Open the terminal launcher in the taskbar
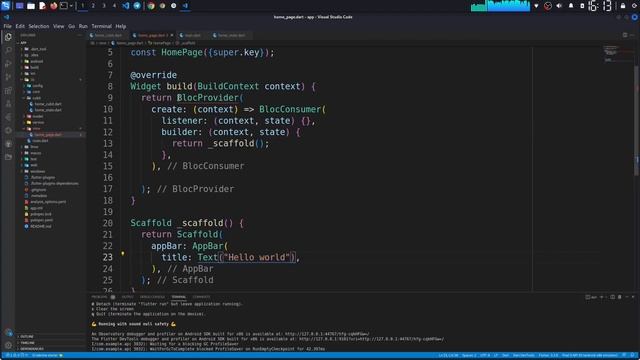Screen dimensions: 640x360 [x=64, y=6]
